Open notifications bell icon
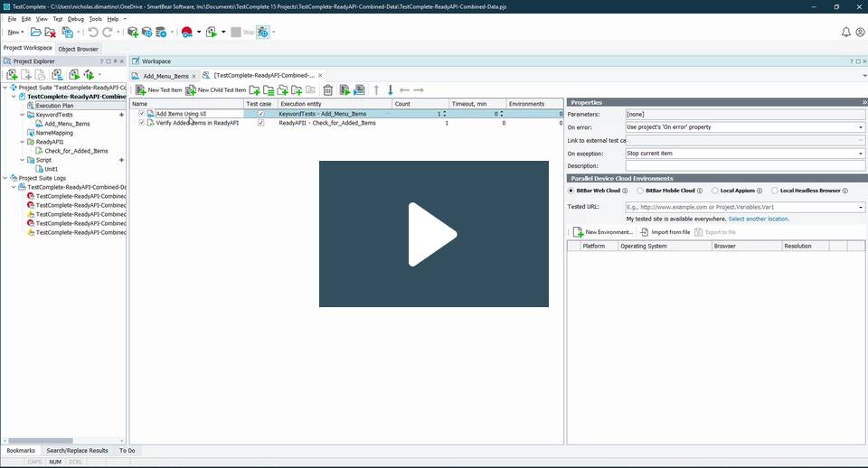This screenshot has width=868, height=468. 846,33
